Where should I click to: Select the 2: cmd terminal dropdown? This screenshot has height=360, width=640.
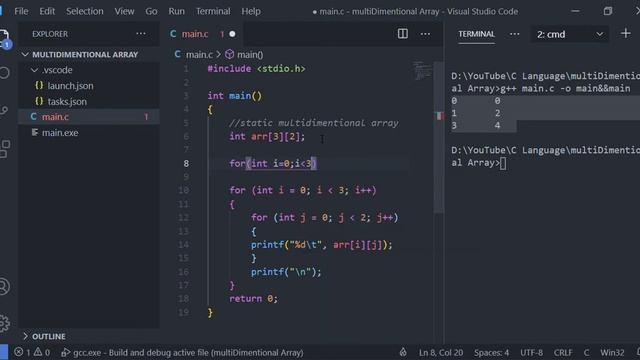click(x=569, y=34)
